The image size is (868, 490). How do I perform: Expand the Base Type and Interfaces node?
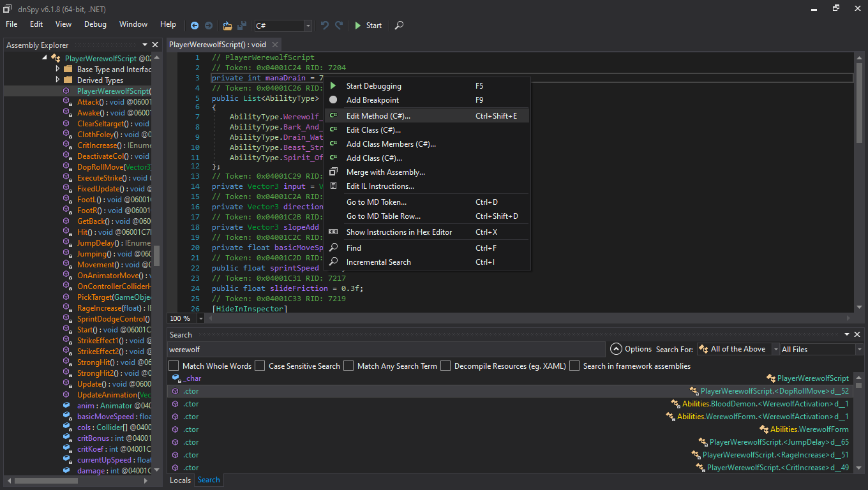tap(58, 69)
